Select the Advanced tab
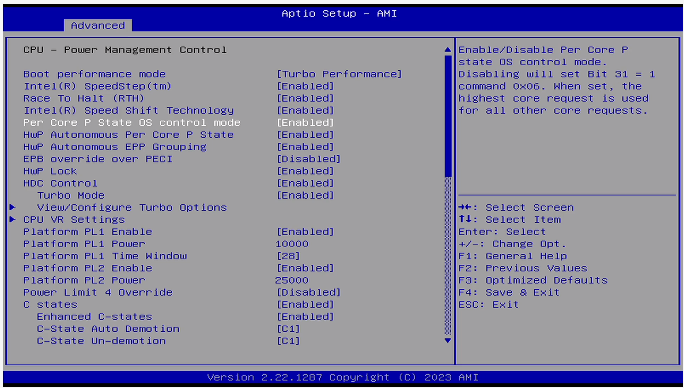 click(x=98, y=25)
